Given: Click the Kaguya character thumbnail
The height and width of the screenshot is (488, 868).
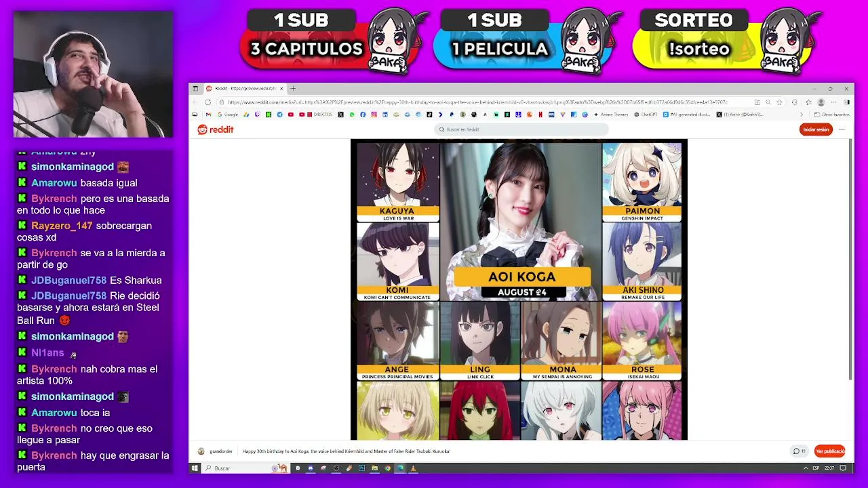Looking at the screenshot, I should 398,181.
